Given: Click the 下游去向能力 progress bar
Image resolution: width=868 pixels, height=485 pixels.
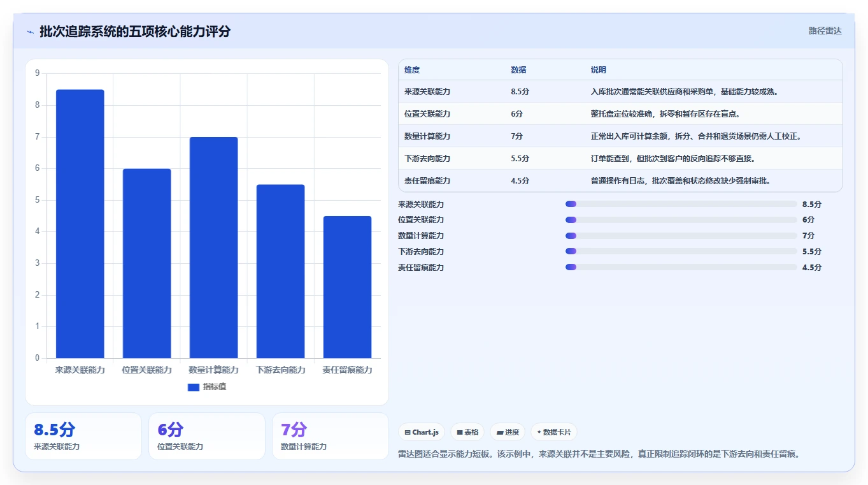Looking at the screenshot, I should pos(681,252).
